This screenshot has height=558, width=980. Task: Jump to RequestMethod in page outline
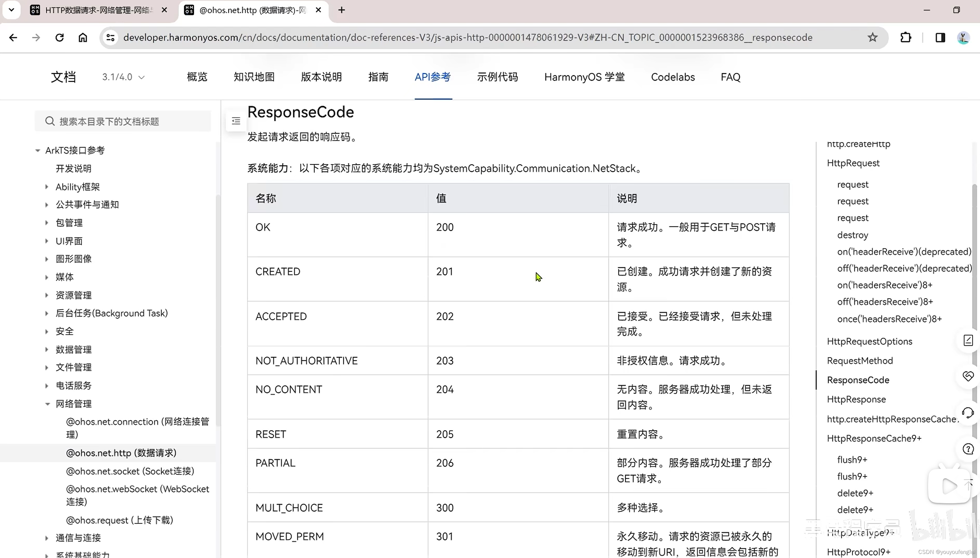click(860, 361)
